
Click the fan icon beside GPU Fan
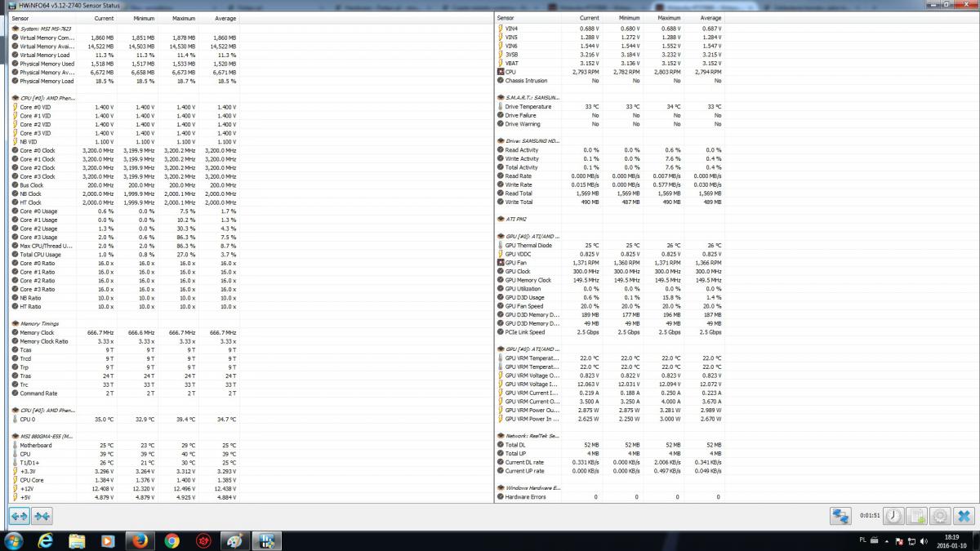point(500,263)
